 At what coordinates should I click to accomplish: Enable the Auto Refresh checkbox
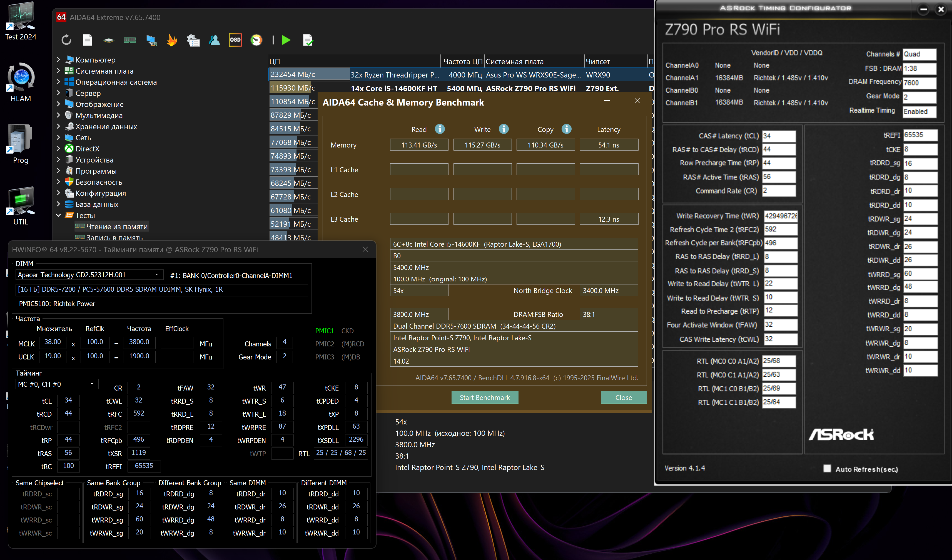pos(827,469)
